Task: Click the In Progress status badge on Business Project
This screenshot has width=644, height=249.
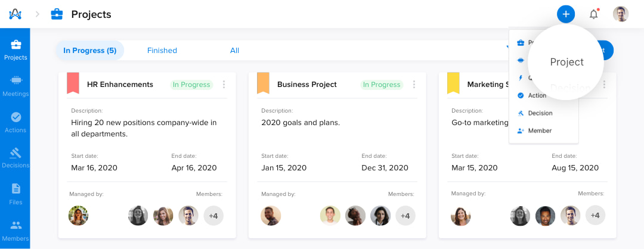Action: coord(382,85)
